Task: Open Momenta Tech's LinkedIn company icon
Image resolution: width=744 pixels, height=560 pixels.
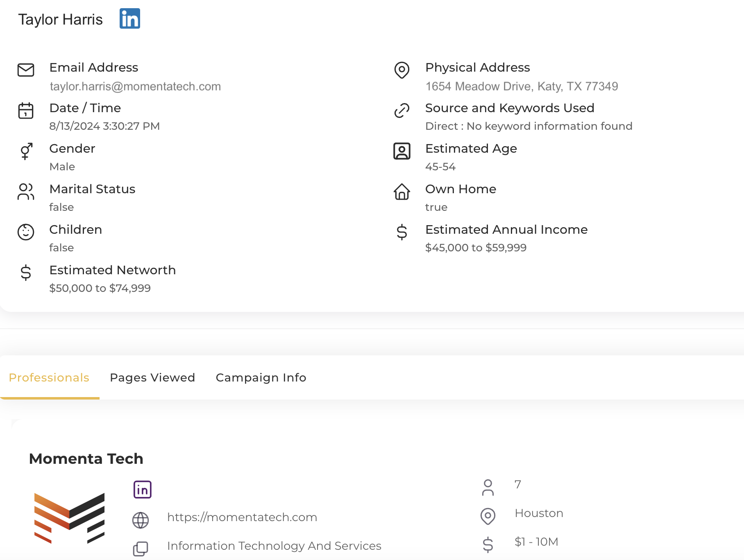Action: [143, 490]
